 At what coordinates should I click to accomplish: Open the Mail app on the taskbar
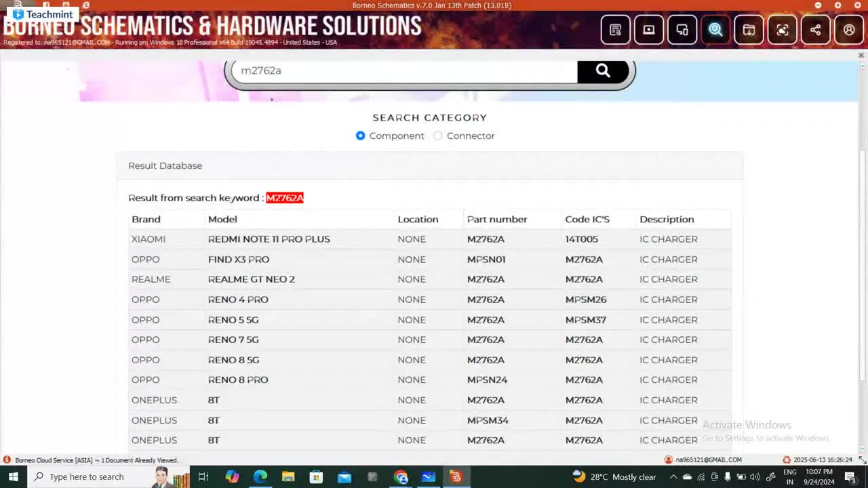(x=344, y=477)
